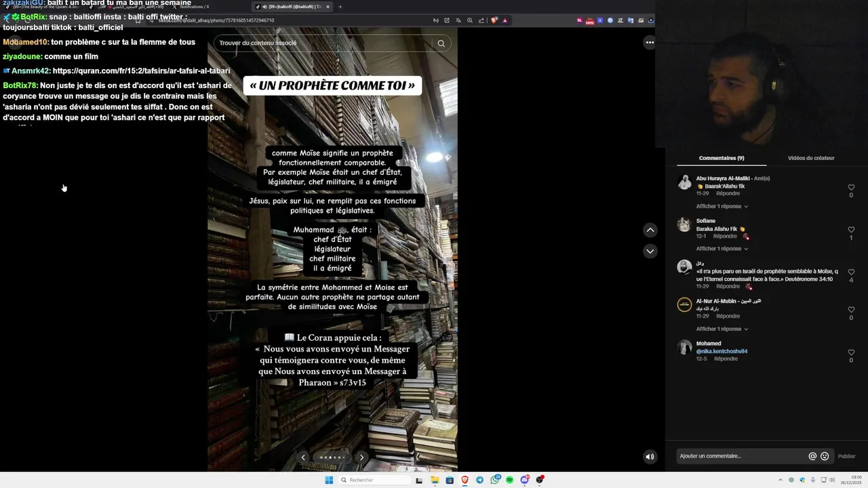This screenshot has height=488, width=868.
Task: Open quran.com tafsir link in chat overlay
Action: [141, 70]
